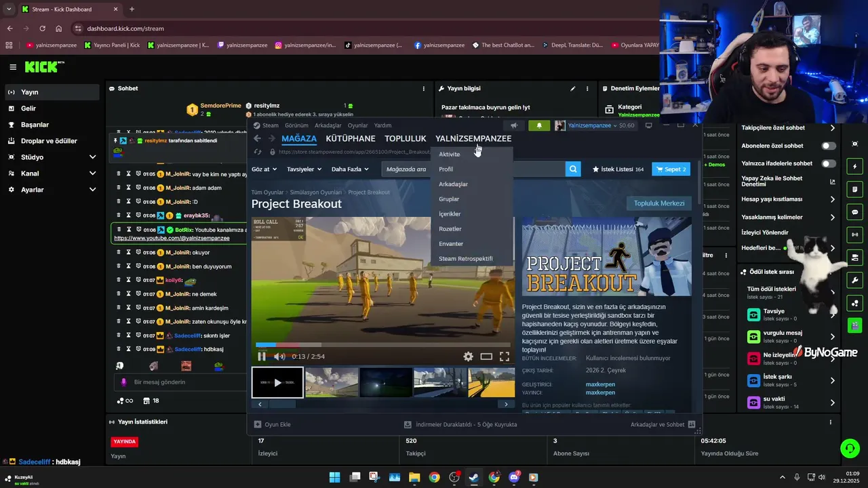Click the Steam store search magnifier button
Image resolution: width=868 pixels, height=488 pixels.
click(x=573, y=169)
